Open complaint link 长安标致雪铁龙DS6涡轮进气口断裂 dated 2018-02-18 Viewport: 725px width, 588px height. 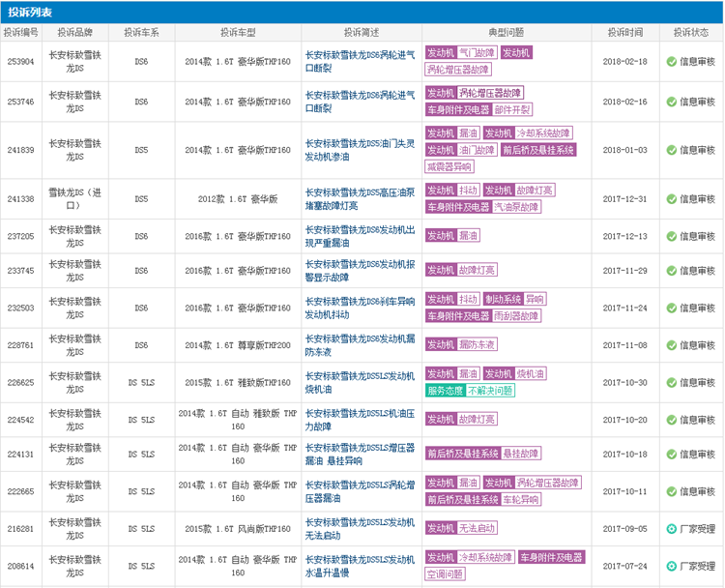360,62
